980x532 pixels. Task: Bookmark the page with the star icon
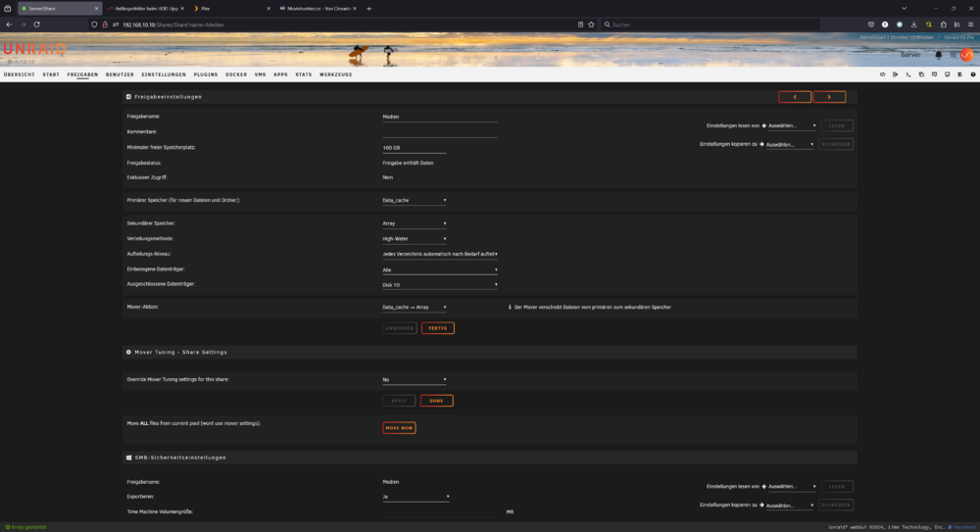591,24
